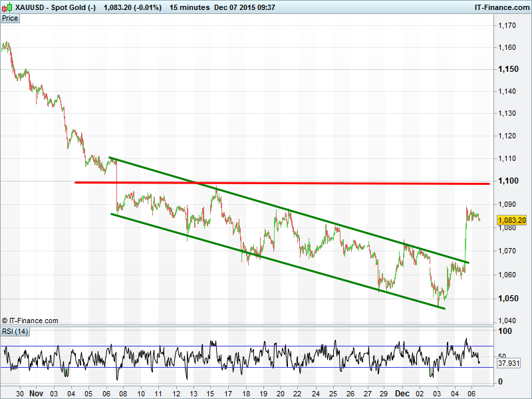
Task: Click the 1,150 level on price axis
Action: coord(509,69)
